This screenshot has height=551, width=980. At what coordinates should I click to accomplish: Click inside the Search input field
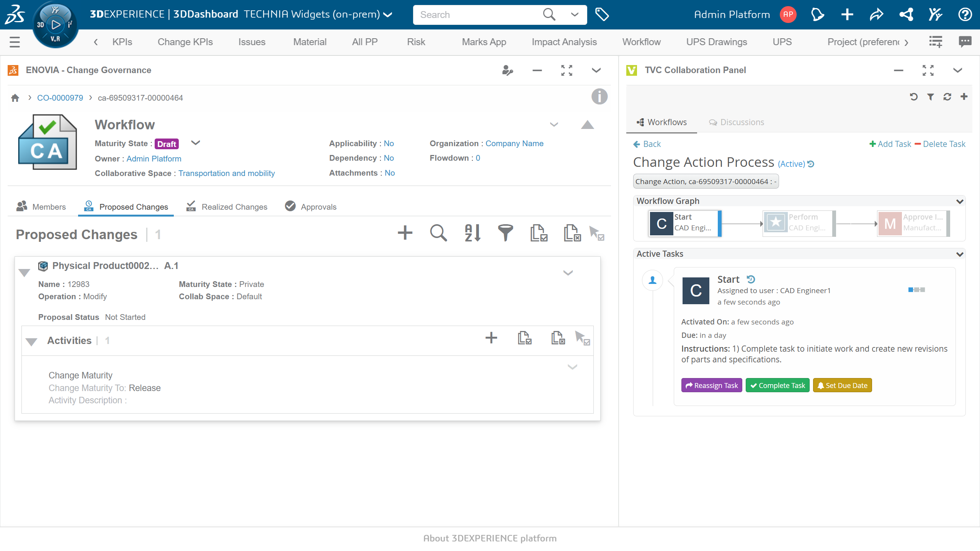click(x=479, y=15)
